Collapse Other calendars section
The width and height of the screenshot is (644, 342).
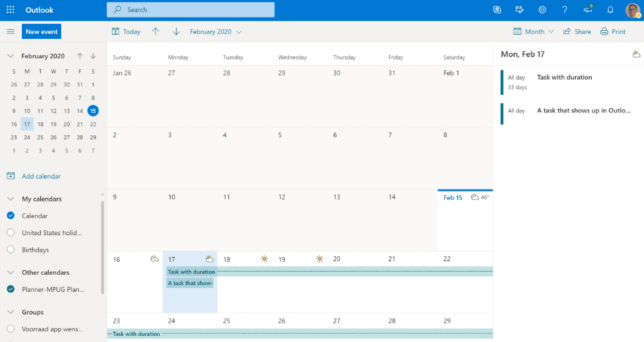[11, 273]
